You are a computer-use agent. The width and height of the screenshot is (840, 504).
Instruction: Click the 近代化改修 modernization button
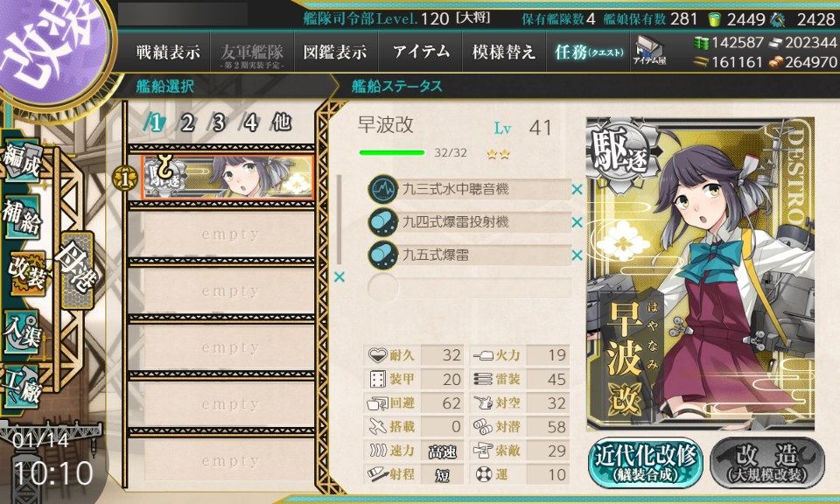[645, 464]
